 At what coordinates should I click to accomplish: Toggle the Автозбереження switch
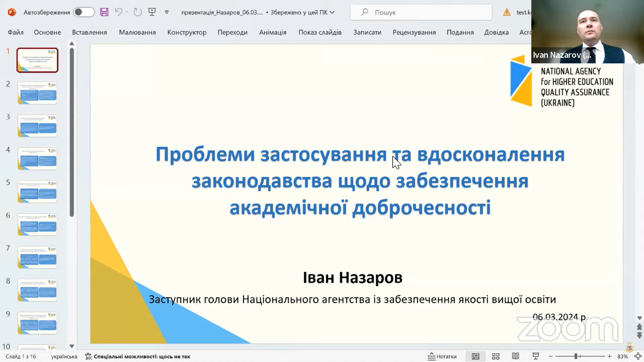coord(84,12)
